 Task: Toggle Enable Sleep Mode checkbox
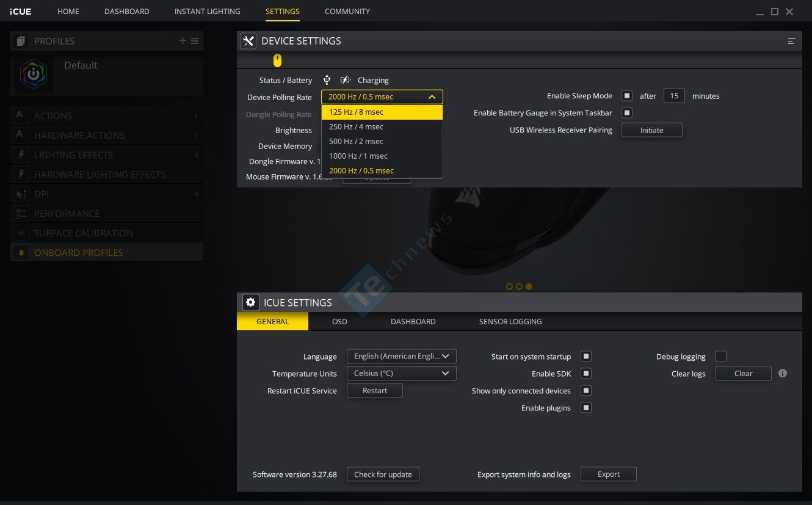627,96
